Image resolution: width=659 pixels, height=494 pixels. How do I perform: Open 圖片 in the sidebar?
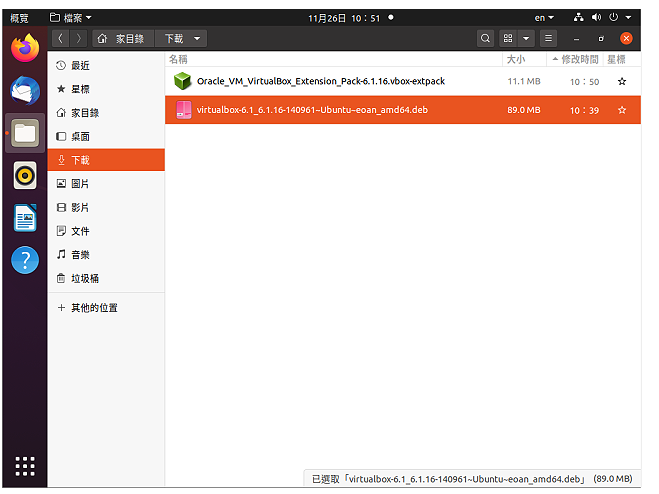(106, 183)
